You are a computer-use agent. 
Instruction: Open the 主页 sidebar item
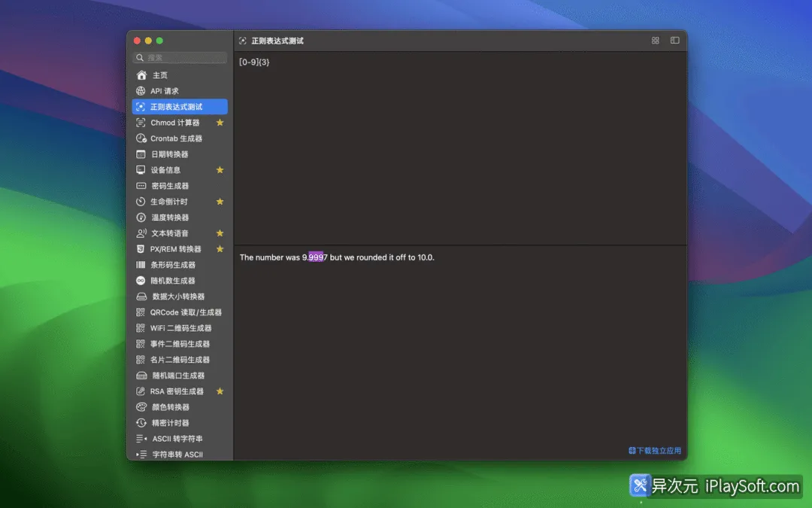tap(180, 75)
